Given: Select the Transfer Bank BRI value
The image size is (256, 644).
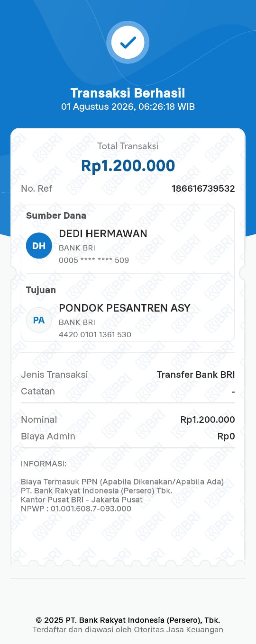Looking at the screenshot, I should (x=196, y=375).
